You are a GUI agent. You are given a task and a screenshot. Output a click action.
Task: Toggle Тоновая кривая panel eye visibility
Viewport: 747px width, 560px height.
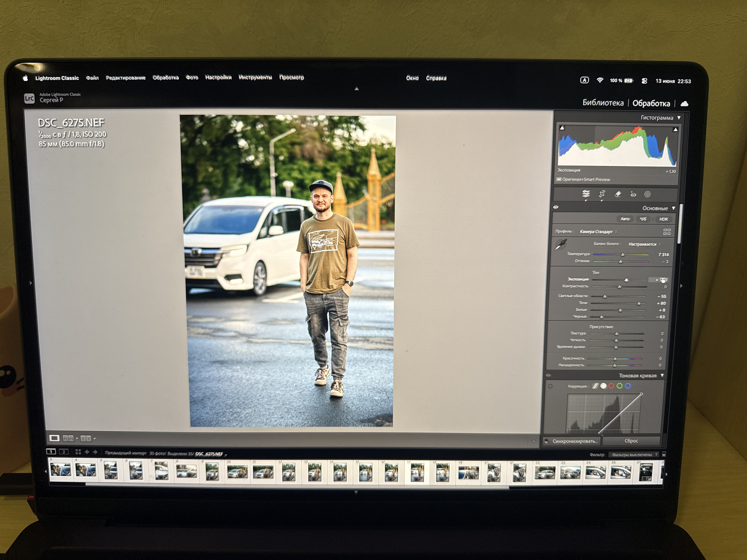[548, 375]
